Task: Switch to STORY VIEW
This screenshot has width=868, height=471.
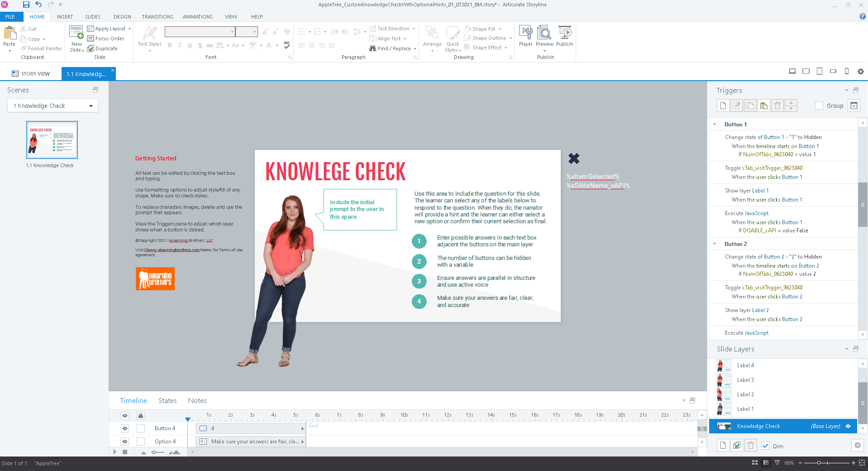Action: coord(31,74)
